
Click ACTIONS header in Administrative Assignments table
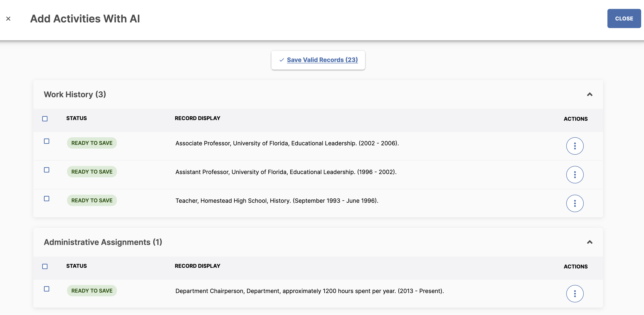point(575,266)
